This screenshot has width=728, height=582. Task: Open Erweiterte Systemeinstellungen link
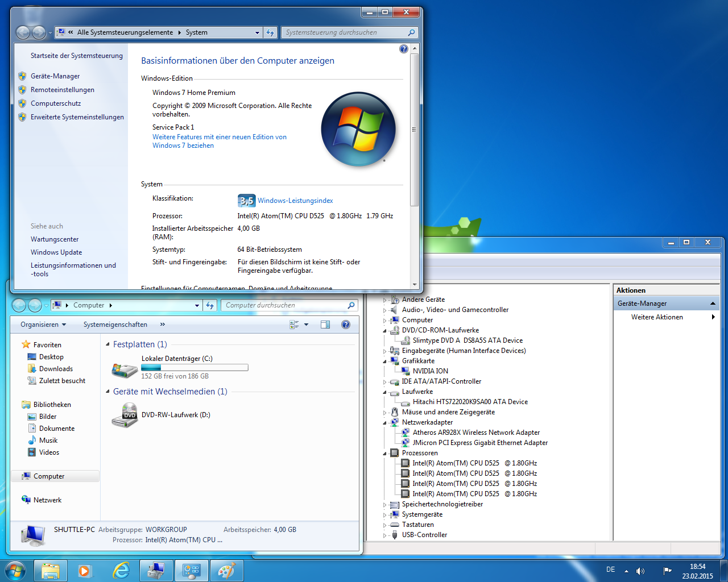[x=77, y=117]
